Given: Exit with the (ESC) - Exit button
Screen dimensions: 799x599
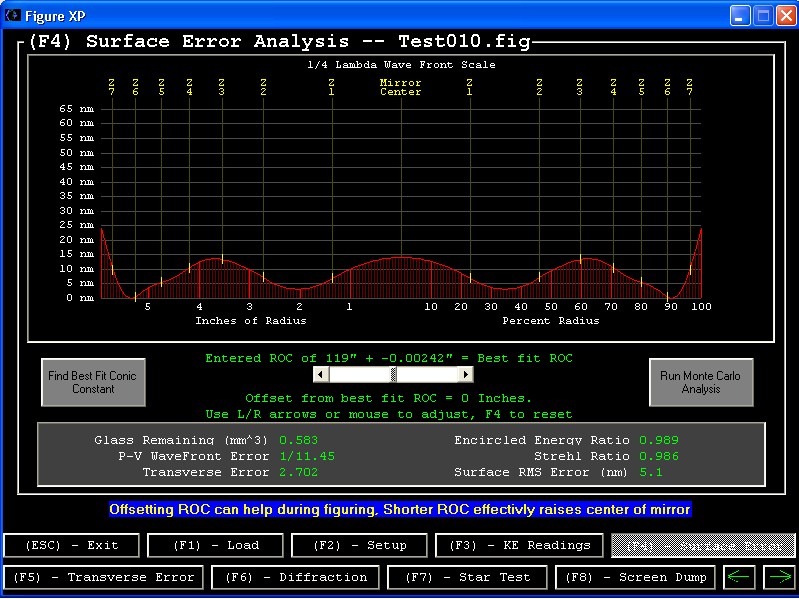Looking at the screenshot, I should click(71, 546).
